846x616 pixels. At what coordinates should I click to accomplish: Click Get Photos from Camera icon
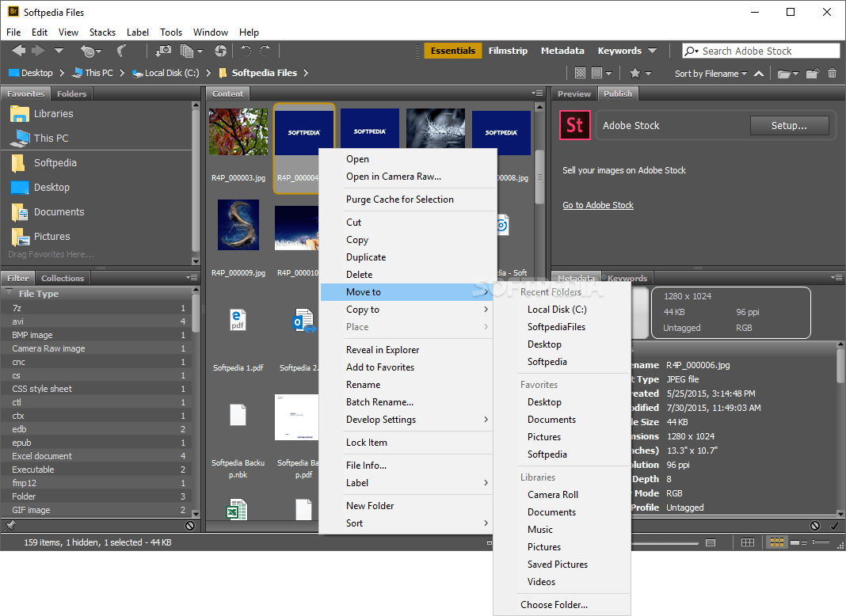pyautogui.click(x=163, y=51)
